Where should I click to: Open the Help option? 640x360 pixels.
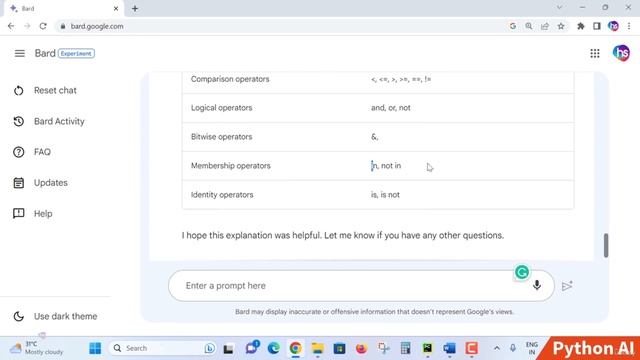point(33,213)
